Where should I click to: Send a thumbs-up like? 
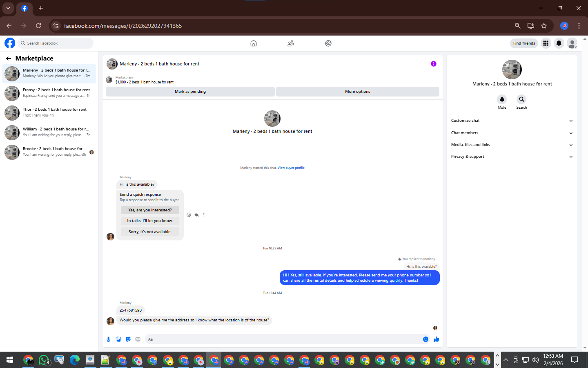click(436, 339)
